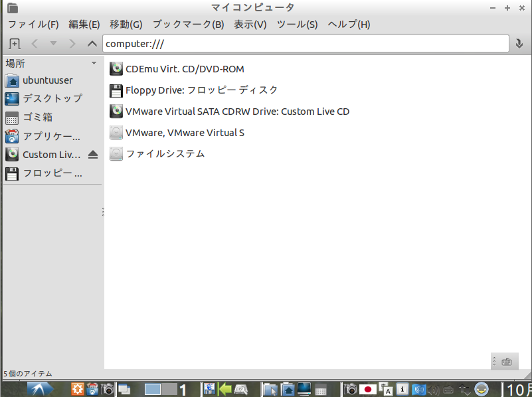Open the volume speaker control in tray
Viewport: 532px width, 397px height.
click(x=433, y=390)
